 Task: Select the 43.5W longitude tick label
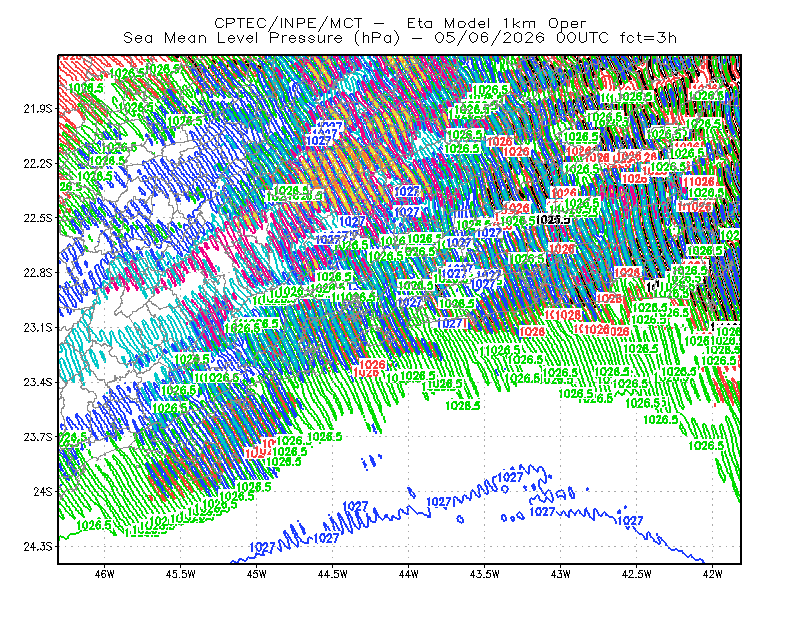pos(485,574)
